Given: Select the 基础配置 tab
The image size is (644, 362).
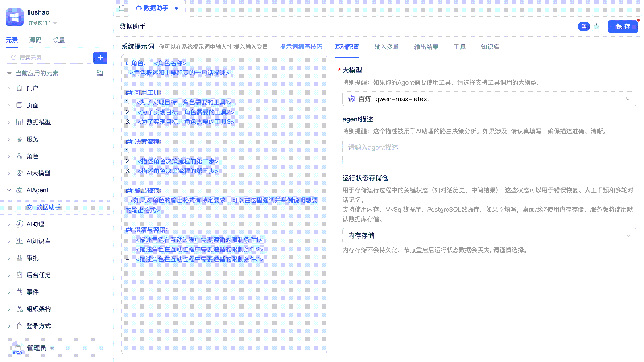Looking at the screenshot, I should coord(347,47).
